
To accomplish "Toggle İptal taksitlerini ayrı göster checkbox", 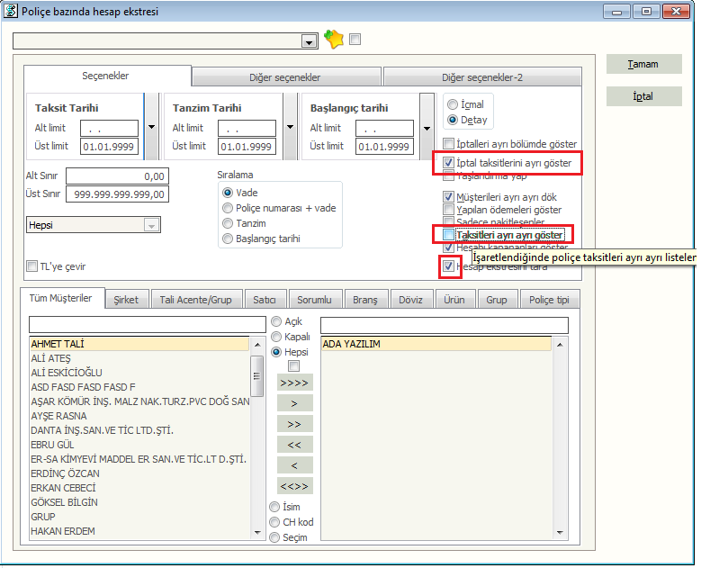I will click(449, 163).
